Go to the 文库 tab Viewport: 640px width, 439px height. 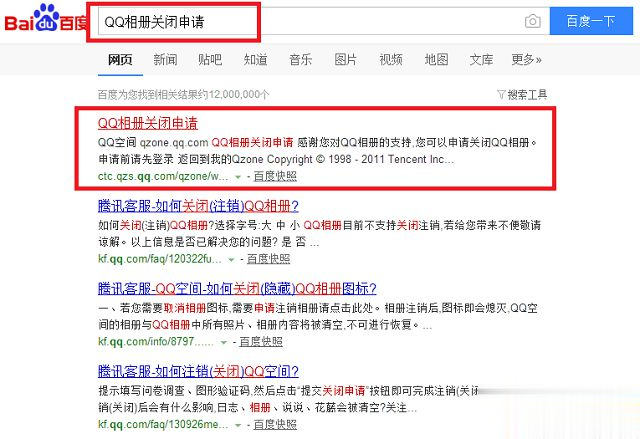click(x=481, y=60)
